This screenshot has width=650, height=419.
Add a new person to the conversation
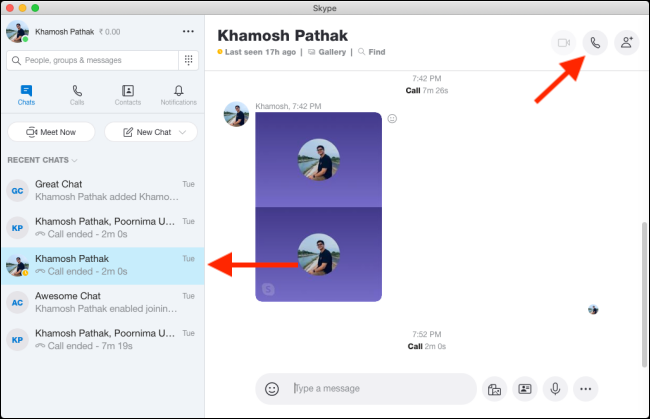pyautogui.click(x=627, y=43)
